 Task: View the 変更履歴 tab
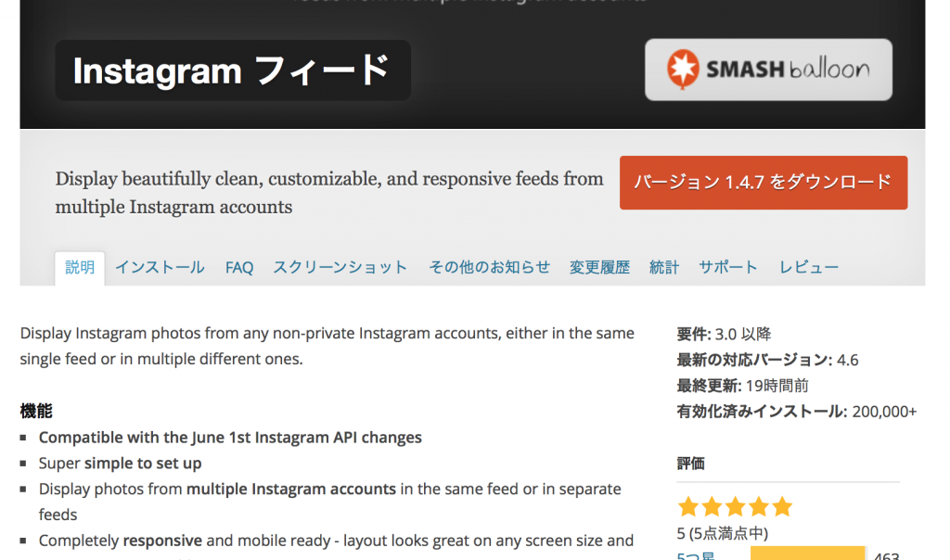599,267
